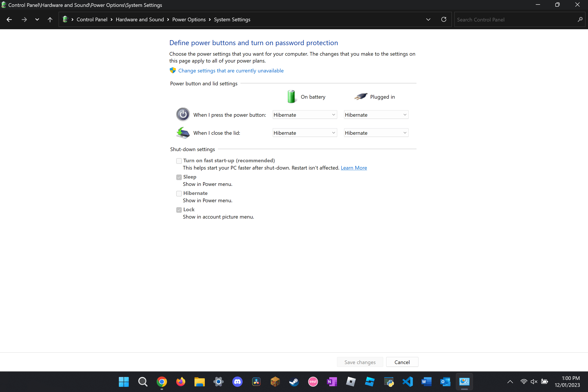This screenshot has width=588, height=392.
Task: Select System Settings breadcrumb
Action: 232,20
